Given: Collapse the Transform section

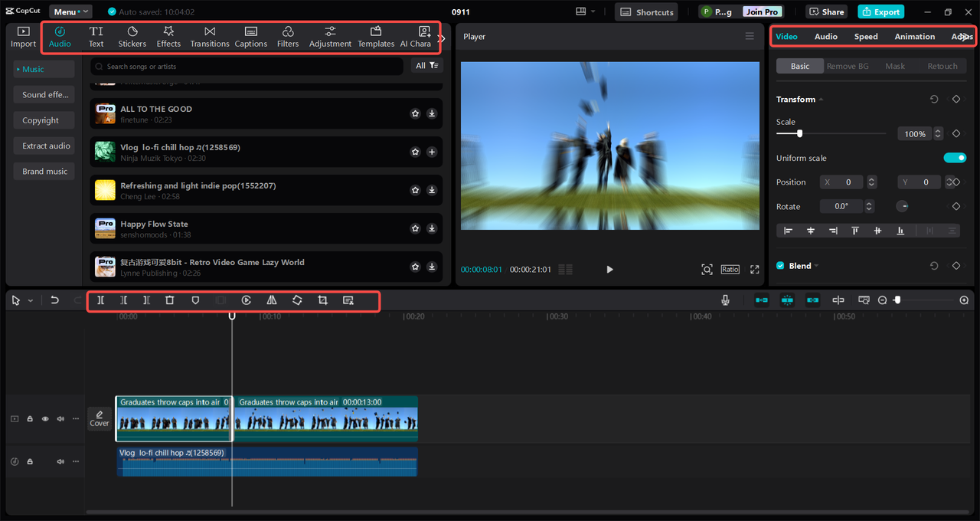Looking at the screenshot, I should point(821,100).
